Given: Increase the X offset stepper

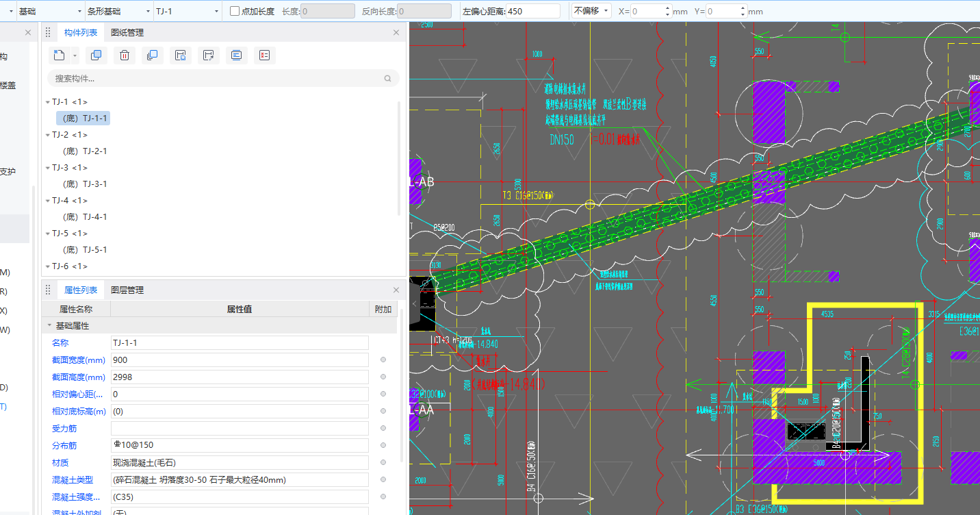Looking at the screenshot, I should coord(668,8).
